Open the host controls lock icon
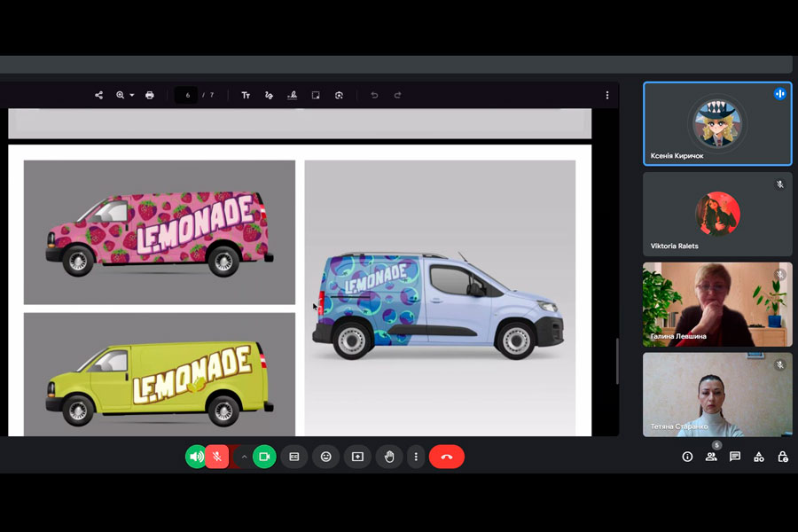This screenshot has width=798, height=532. coord(783,457)
